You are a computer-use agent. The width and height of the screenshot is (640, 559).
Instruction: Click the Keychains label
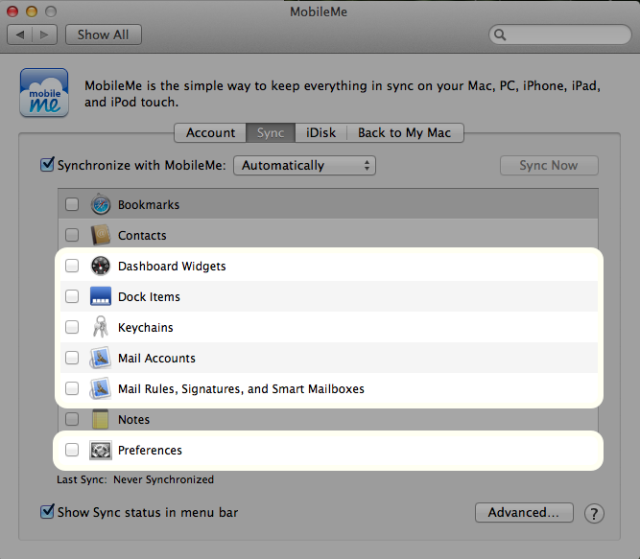[146, 328]
